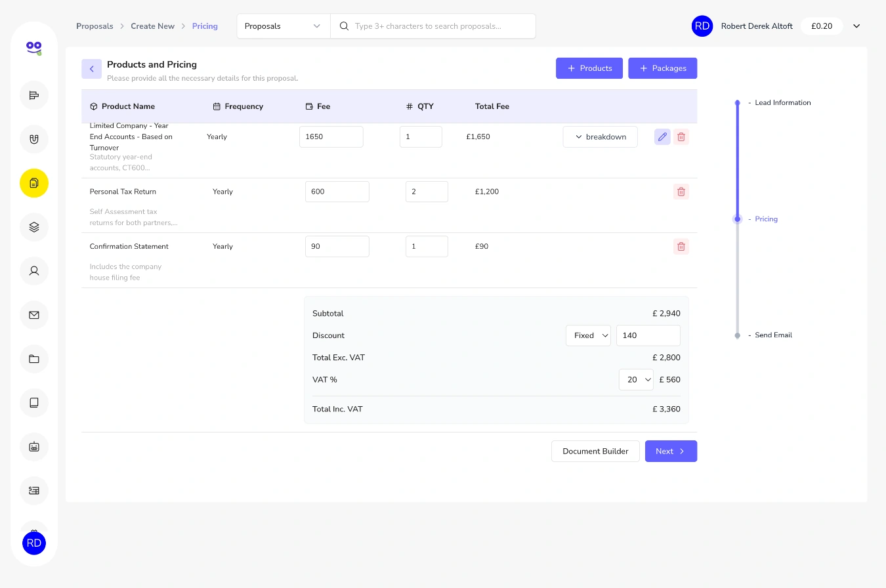Click the + Products button
This screenshot has height=588, width=886.
(589, 68)
